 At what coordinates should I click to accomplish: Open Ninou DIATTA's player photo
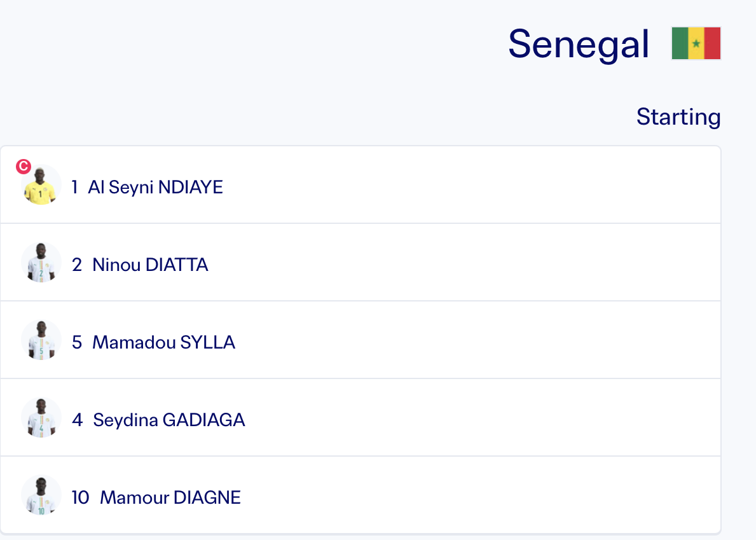point(41,263)
